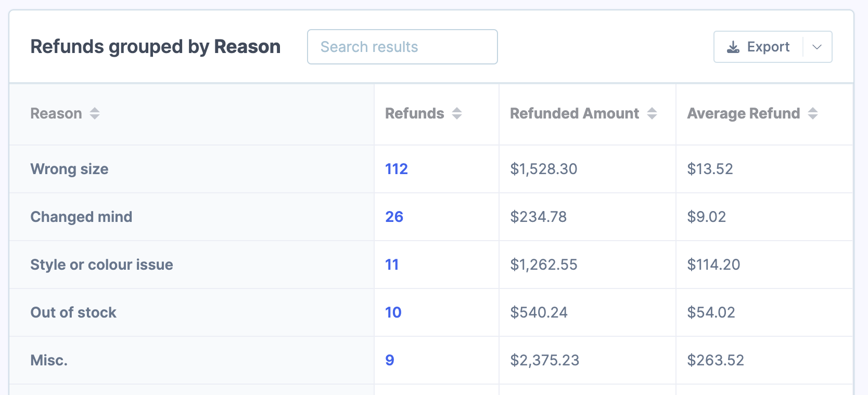View the 11 Style or colour refunds
Screen dimensions: 868x395
coord(392,265)
